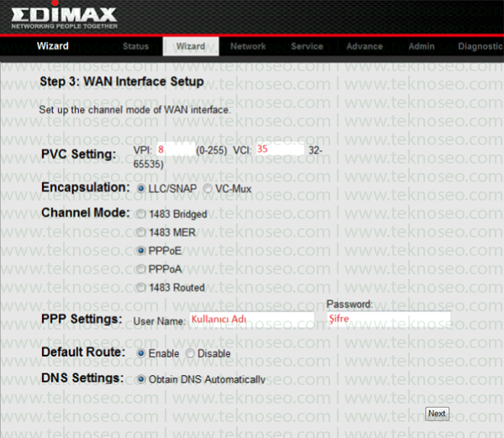Open the Admin tab

click(x=422, y=46)
